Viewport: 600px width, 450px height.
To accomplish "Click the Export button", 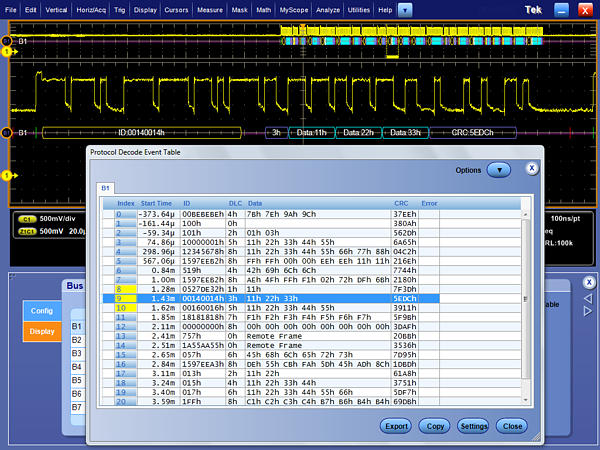I will 396,425.
